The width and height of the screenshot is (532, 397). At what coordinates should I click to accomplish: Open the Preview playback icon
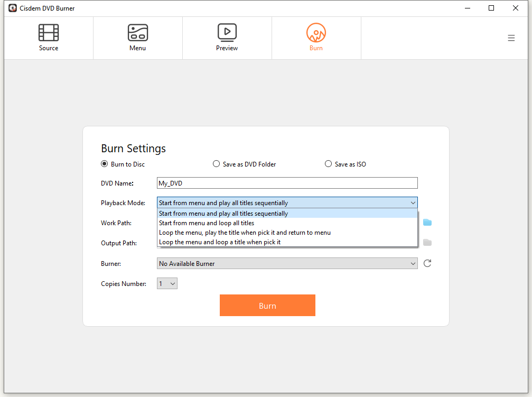[227, 32]
